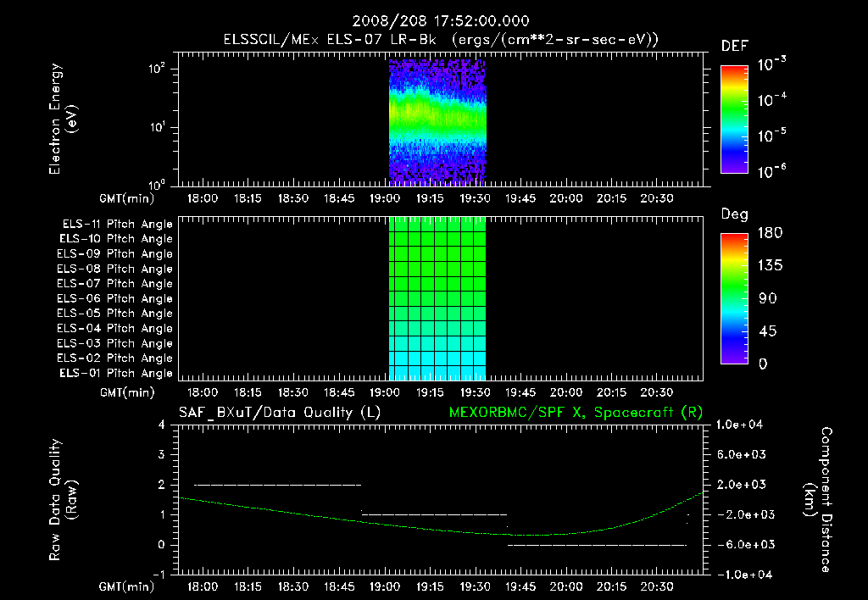Click the 18:00 tick label under pitch angle plot
This screenshot has width=868, height=600.
point(203,392)
